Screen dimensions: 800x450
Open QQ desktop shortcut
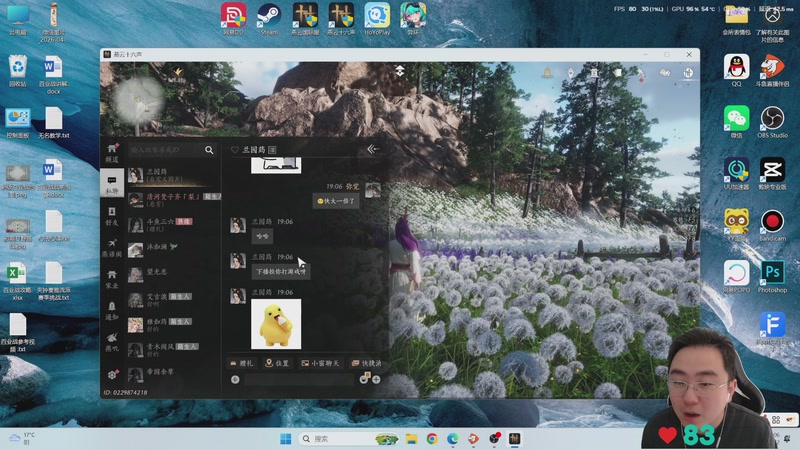pos(736,70)
